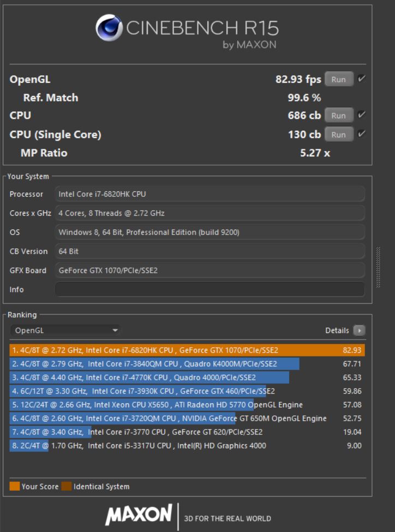The height and width of the screenshot is (532, 395).
Task: Click the brown Identical System legend swatch
Action: point(67,486)
